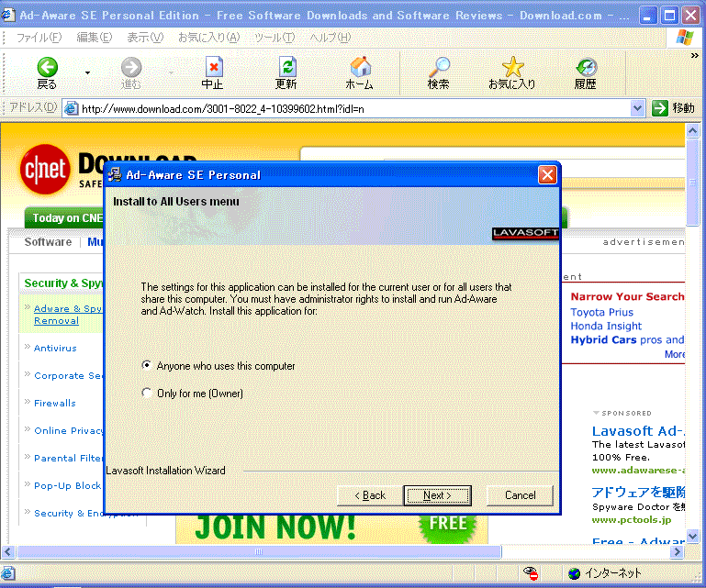Go back with the 戻る button
The height and width of the screenshot is (588, 706).
click(x=47, y=72)
